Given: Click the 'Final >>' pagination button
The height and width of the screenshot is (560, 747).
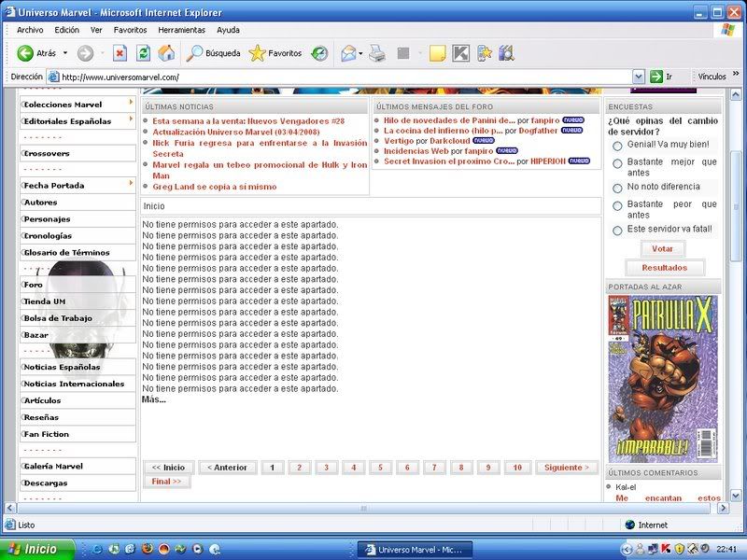Looking at the screenshot, I should tap(166, 482).
